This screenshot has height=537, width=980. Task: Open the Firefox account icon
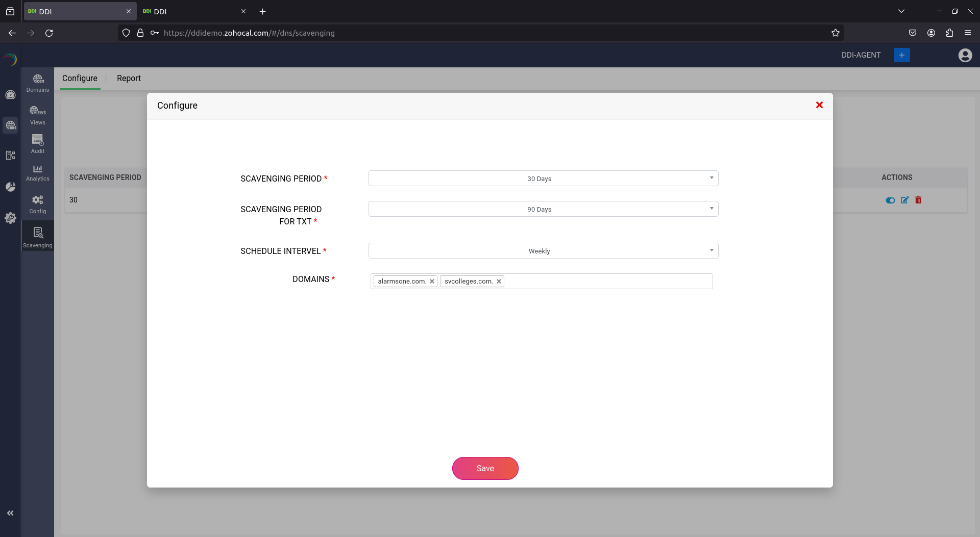point(931,33)
